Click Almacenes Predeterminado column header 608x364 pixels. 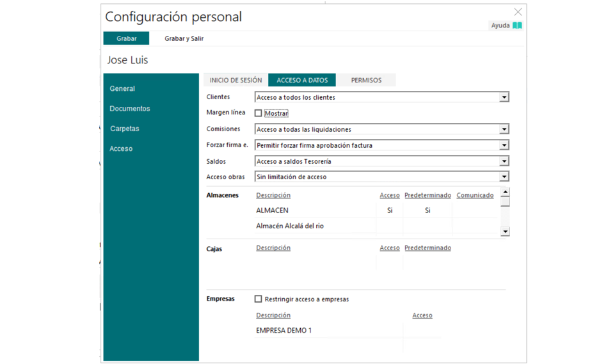tap(428, 195)
